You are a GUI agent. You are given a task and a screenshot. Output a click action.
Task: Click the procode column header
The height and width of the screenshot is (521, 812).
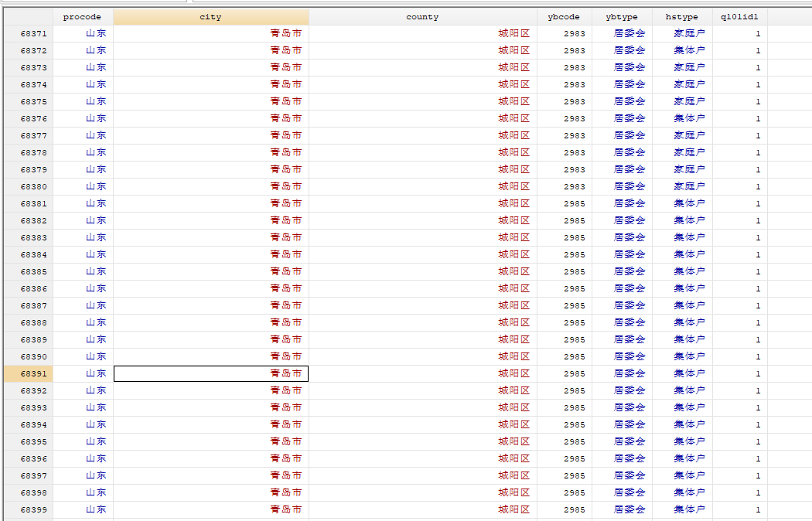tap(82, 17)
